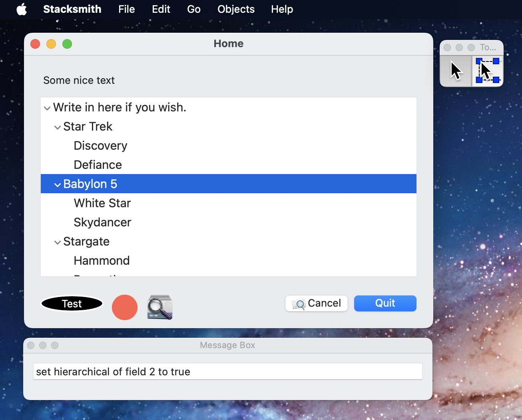Click the Message Box window title
The width and height of the screenshot is (522, 420).
[227, 345]
